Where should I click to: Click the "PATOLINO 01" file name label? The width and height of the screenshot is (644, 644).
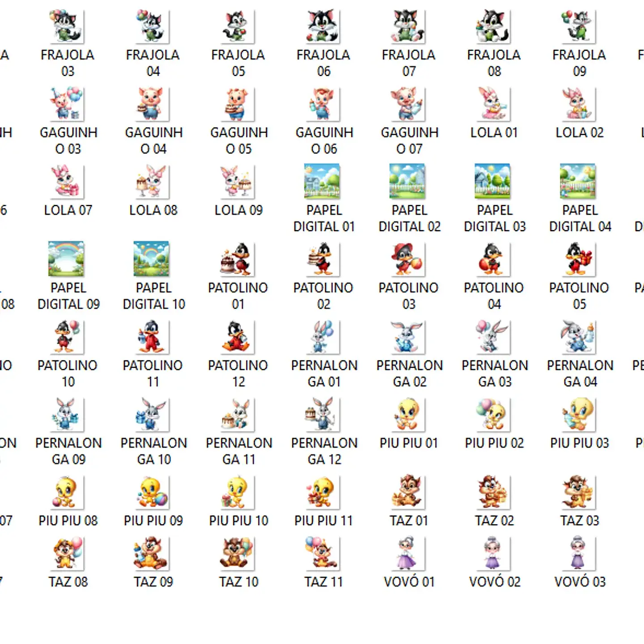238,296
